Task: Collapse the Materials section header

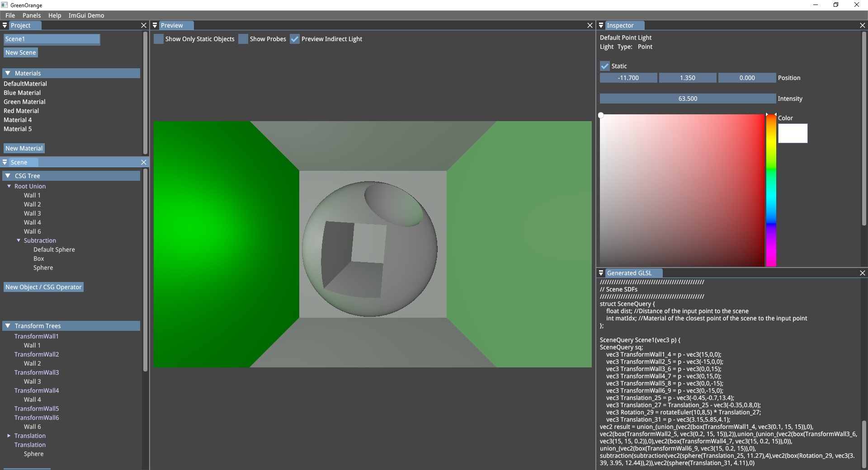Action: 8,73
